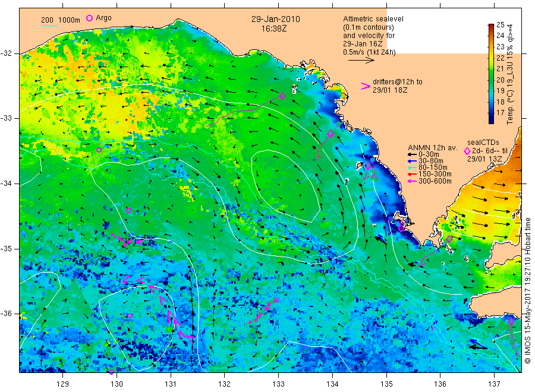The image size is (535, 392).
Task: Click longitude axis label 135
Action: [386, 384]
